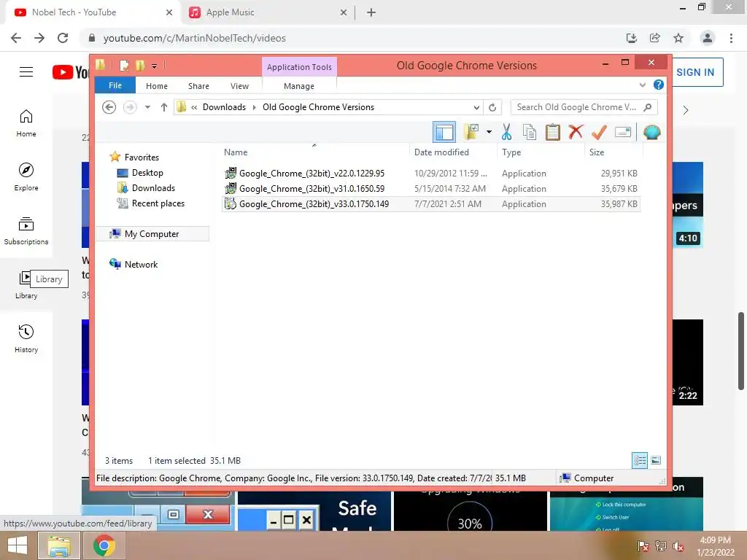Screen dimensions: 747x560
Task: Click the Application Tools contextual tab
Action: [x=299, y=66]
